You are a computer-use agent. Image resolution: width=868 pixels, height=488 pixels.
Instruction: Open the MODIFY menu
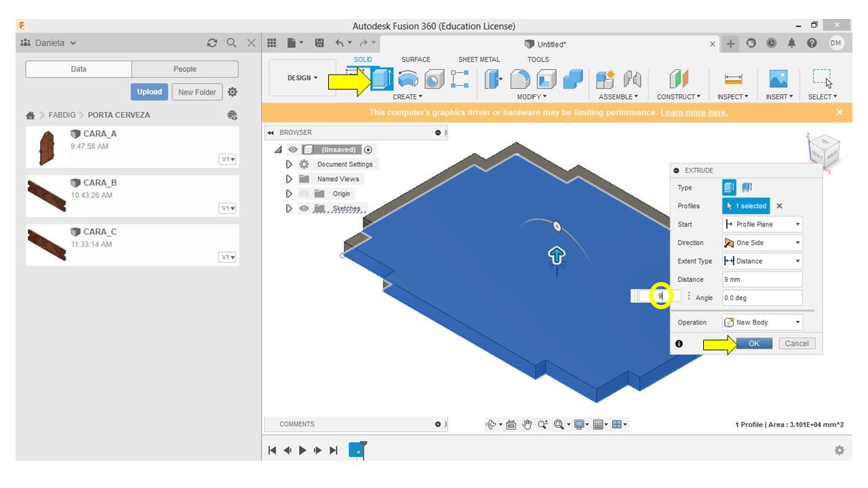(x=532, y=97)
